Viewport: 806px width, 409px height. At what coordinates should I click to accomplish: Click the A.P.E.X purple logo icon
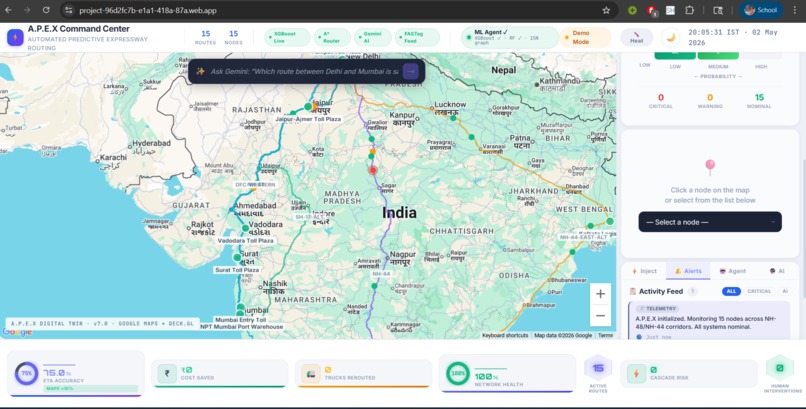[x=15, y=38]
